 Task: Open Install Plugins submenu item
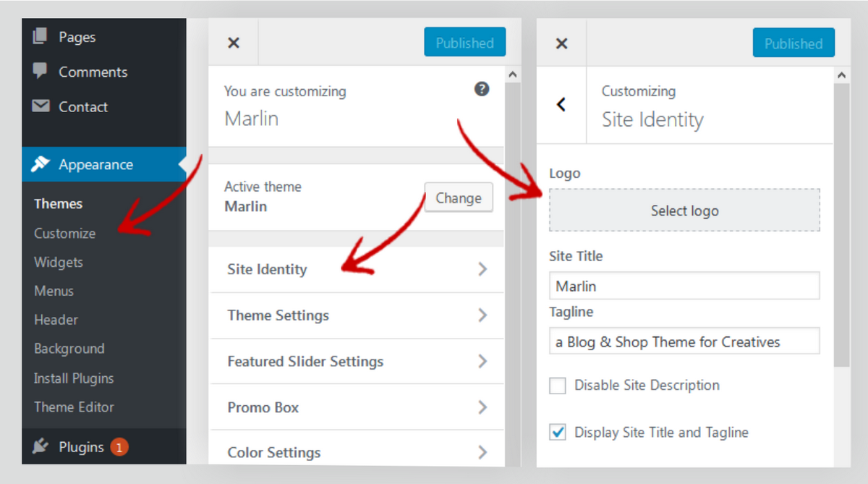tap(73, 378)
